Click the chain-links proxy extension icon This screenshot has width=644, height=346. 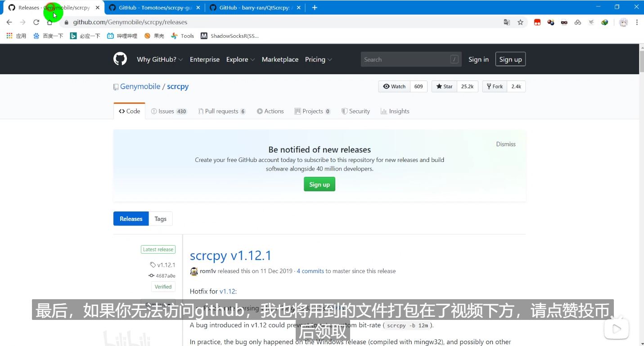pos(578,22)
